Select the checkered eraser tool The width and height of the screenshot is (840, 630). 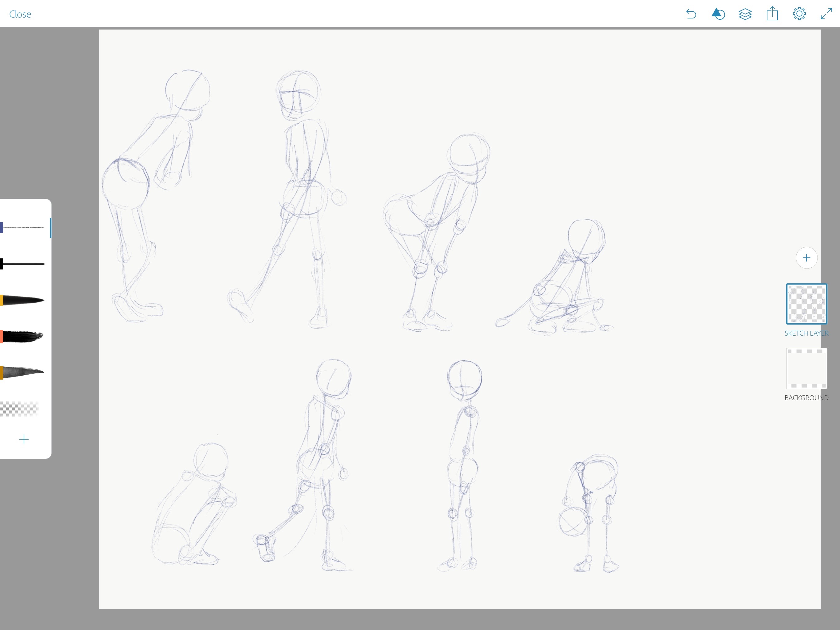(x=20, y=409)
